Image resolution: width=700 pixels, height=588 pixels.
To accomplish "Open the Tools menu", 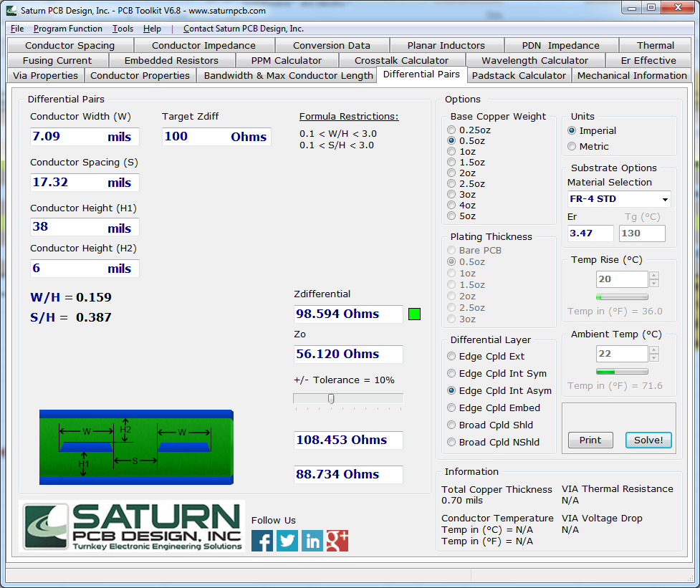I will tap(122, 29).
